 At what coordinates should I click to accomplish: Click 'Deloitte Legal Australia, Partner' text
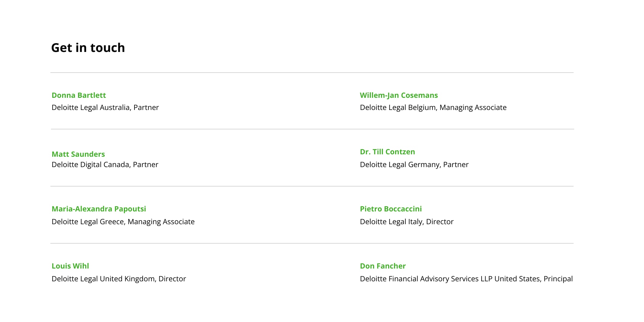(x=105, y=108)
